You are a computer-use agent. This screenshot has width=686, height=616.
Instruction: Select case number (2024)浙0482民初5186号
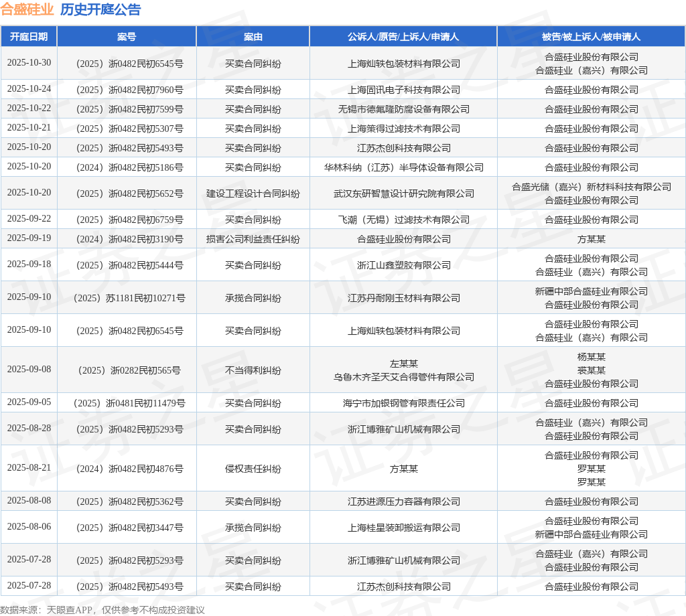tap(129, 167)
